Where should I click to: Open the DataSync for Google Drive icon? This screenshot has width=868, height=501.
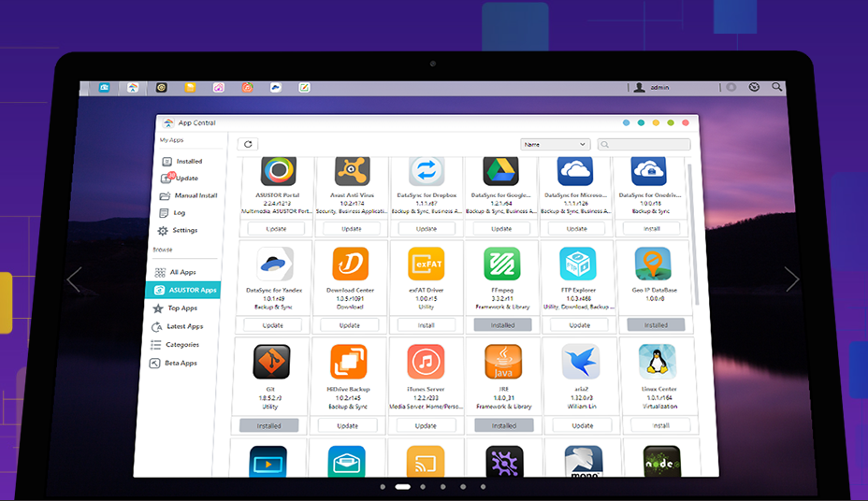coord(500,171)
